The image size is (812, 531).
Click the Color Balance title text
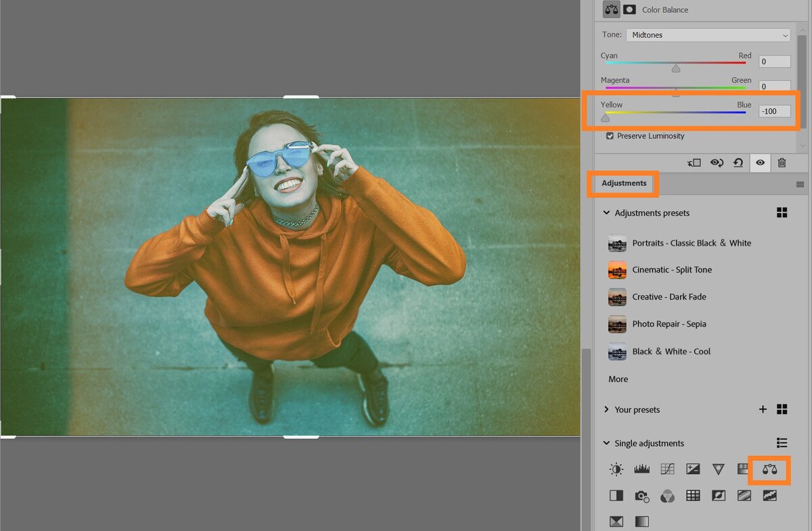(665, 10)
